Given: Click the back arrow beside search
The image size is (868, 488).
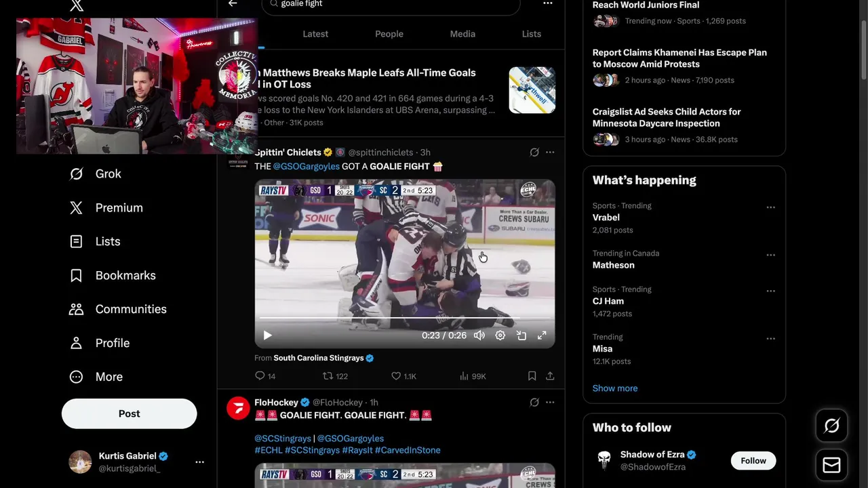Looking at the screenshot, I should (233, 4).
